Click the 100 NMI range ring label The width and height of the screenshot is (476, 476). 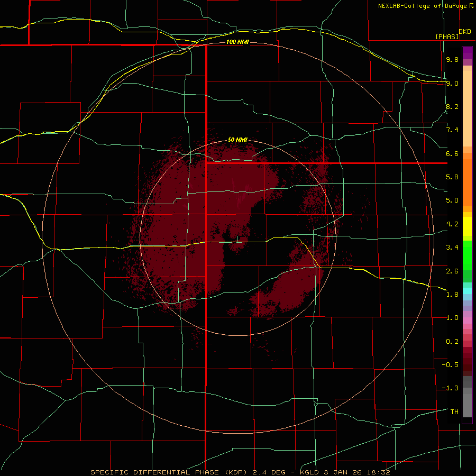[x=237, y=42]
